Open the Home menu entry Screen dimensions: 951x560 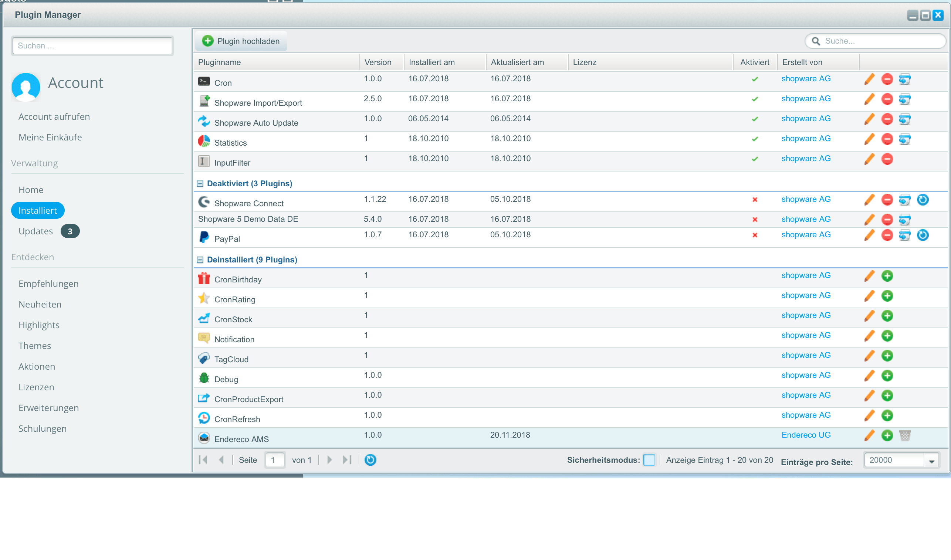tap(31, 190)
